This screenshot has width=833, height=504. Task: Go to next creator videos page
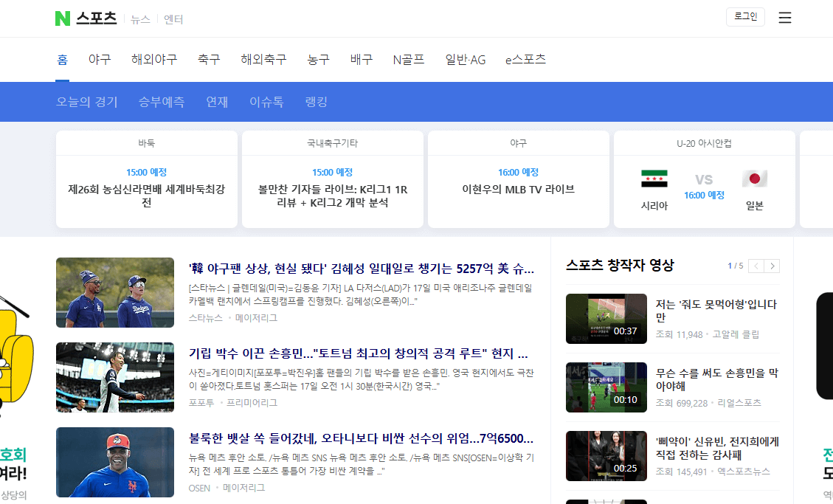click(772, 266)
